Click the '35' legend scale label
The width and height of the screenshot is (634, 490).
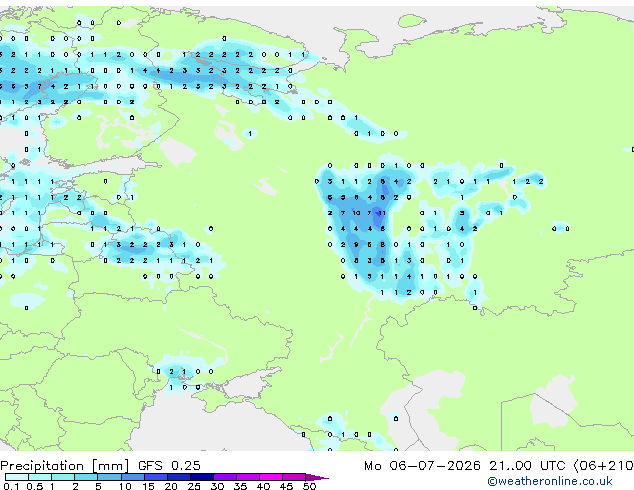pos(240,486)
